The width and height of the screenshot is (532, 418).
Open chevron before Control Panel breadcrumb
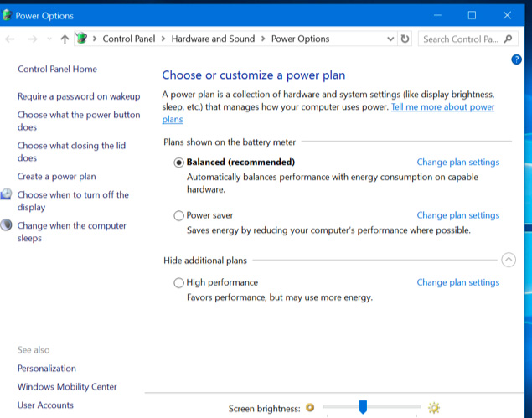pyautogui.click(x=95, y=39)
